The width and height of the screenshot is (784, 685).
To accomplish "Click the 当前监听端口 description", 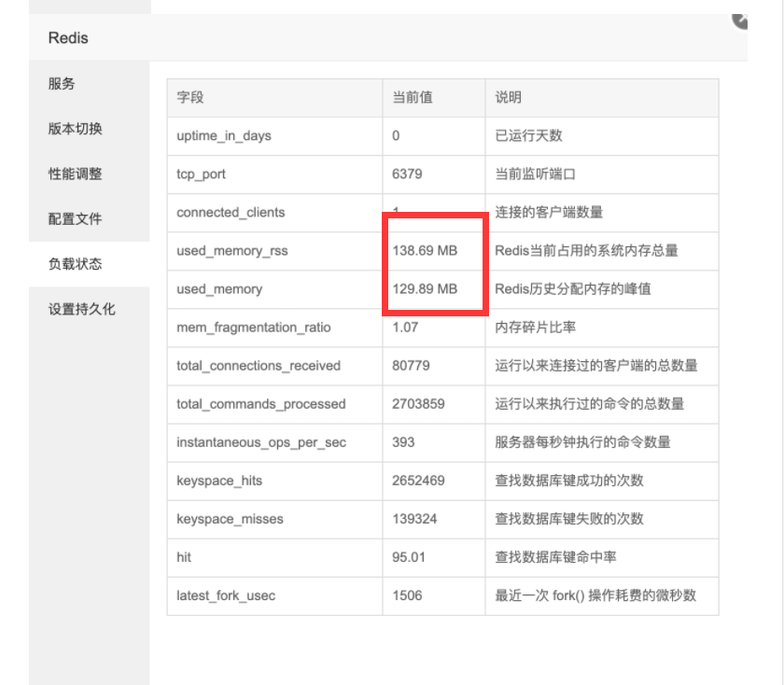I will 535,174.
